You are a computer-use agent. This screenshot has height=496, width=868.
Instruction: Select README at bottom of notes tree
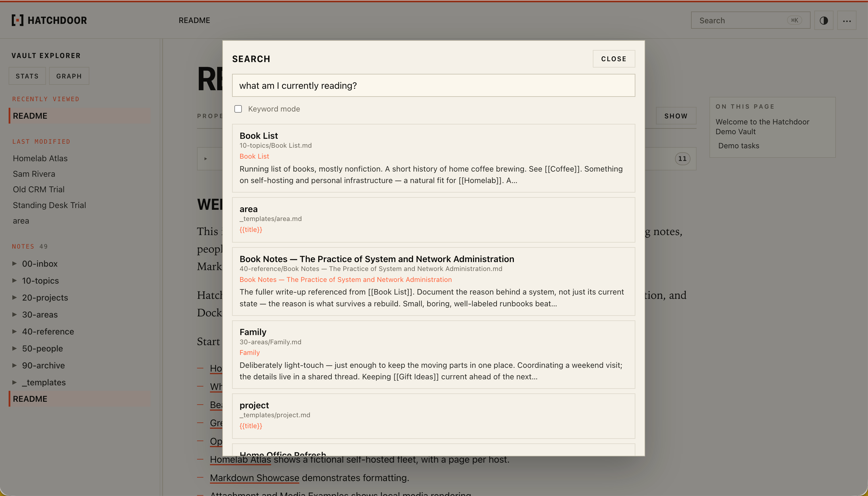(80, 399)
